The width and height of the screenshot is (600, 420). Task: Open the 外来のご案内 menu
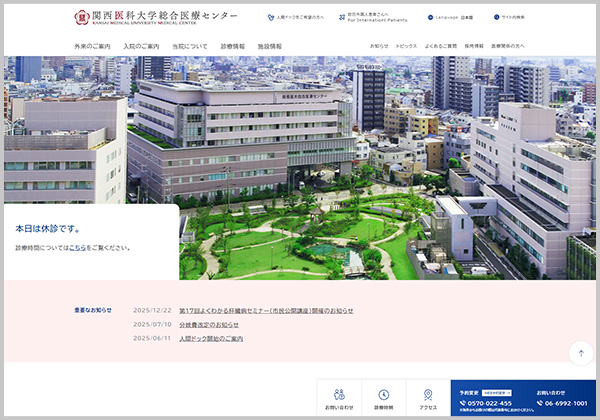(x=92, y=46)
